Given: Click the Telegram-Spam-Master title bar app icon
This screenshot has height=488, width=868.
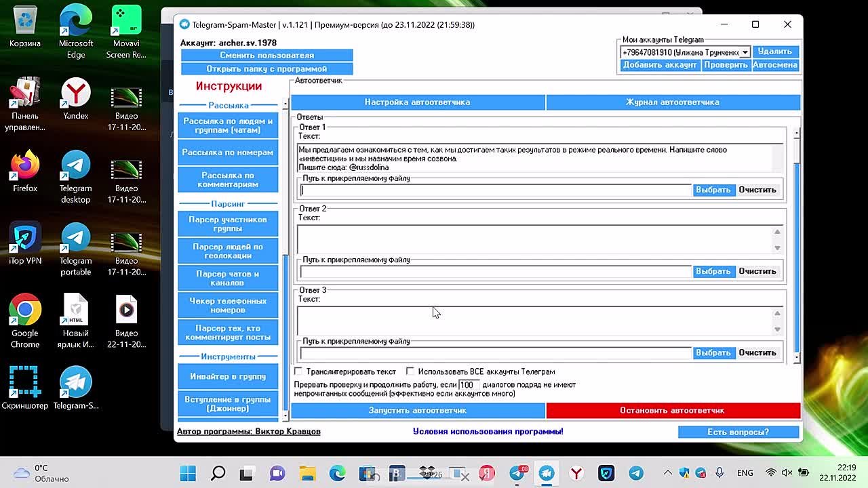Looking at the screenshot, I should tap(184, 24).
